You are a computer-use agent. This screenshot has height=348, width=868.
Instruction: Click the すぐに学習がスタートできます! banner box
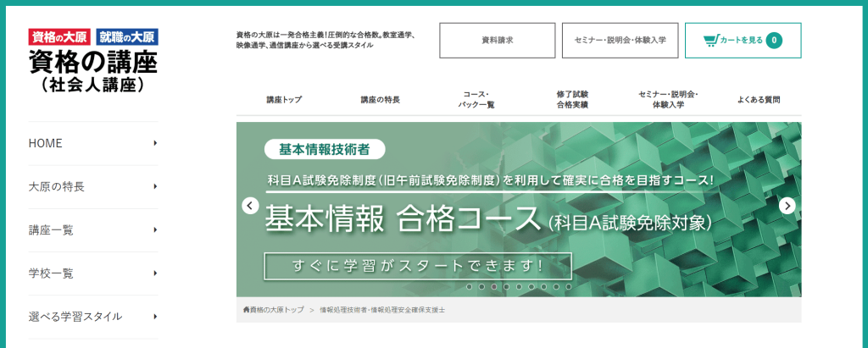tap(418, 266)
